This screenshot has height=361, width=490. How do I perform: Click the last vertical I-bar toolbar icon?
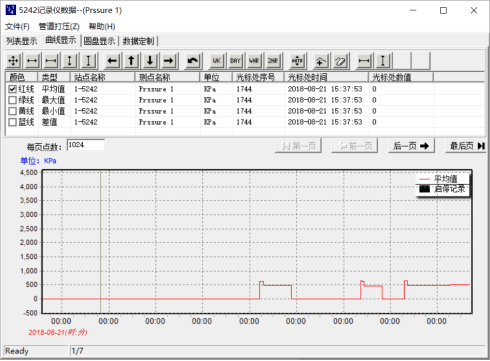click(383, 61)
